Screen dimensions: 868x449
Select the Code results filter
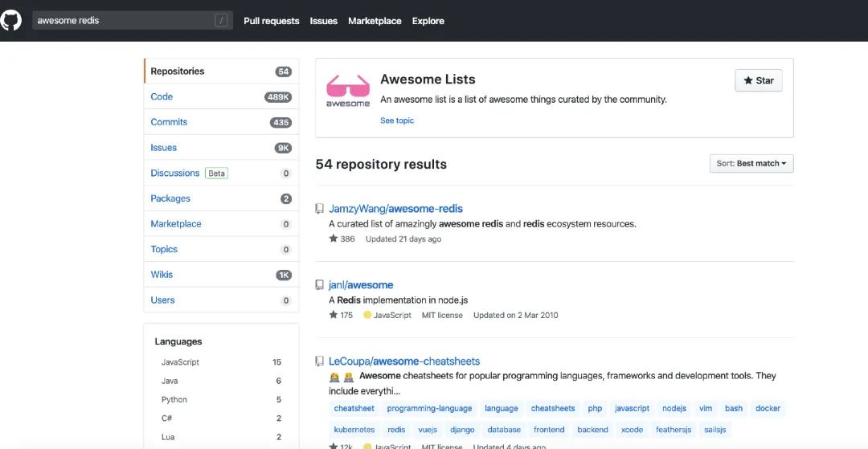(x=221, y=96)
